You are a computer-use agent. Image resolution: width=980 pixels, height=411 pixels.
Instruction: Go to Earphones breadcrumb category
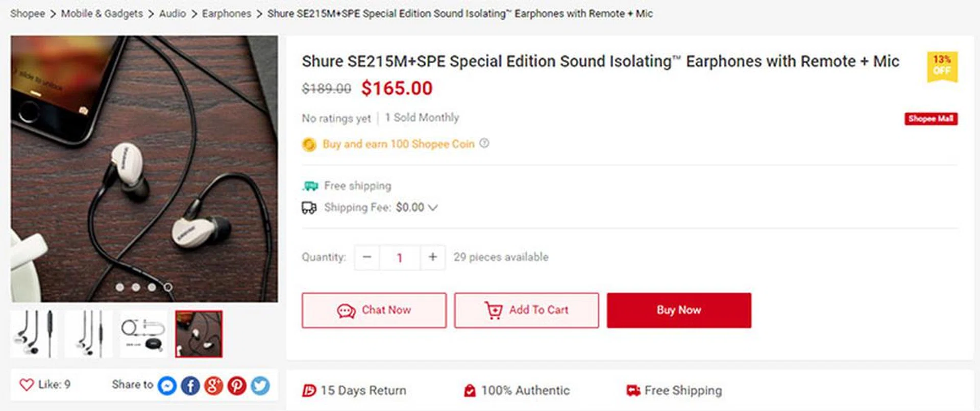click(x=227, y=14)
